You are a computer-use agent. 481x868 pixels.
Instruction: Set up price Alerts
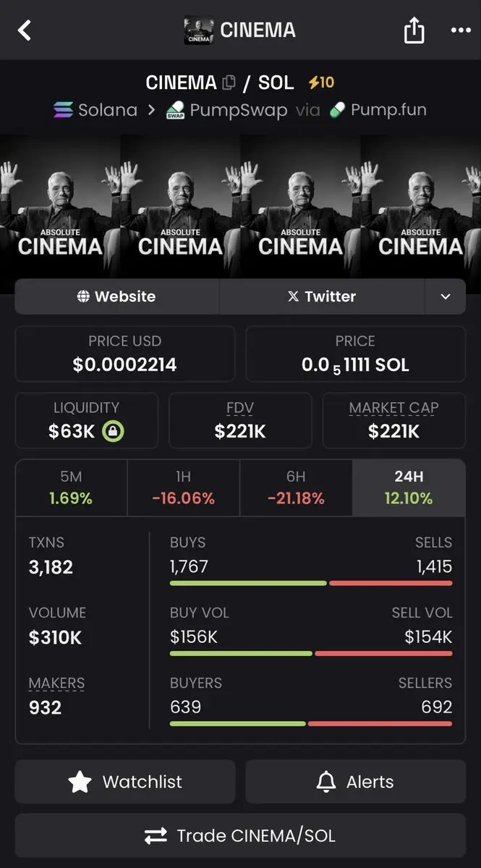pyautogui.click(x=355, y=781)
